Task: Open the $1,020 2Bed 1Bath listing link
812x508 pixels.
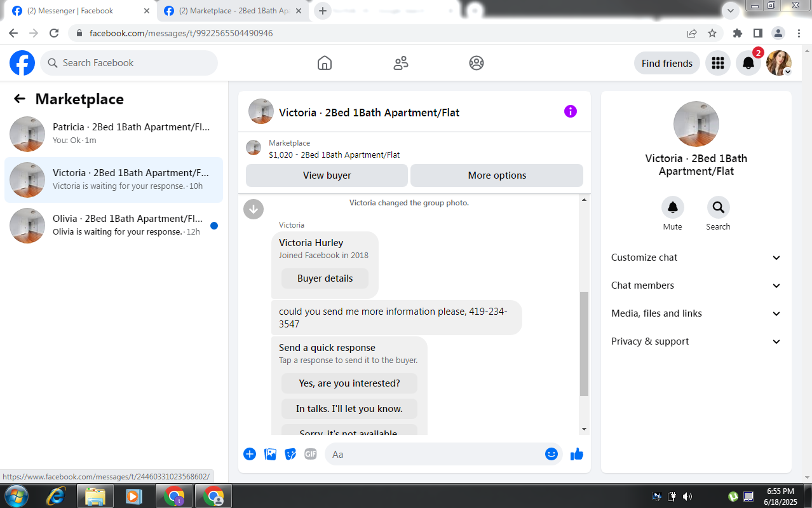Action: coord(334,154)
